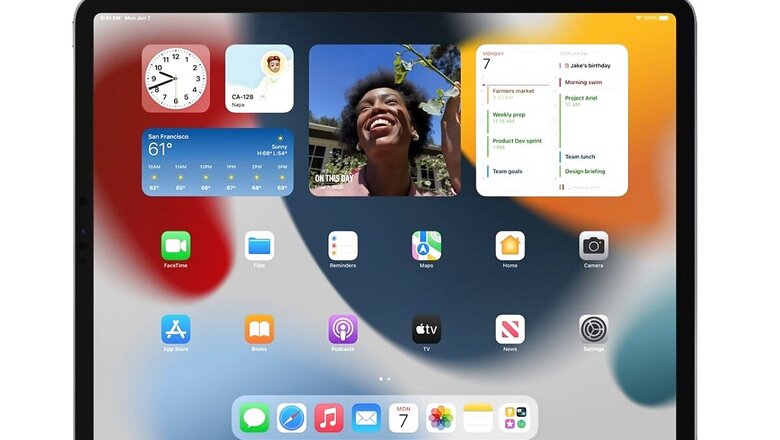This screenshot has height=440, width=780.
Task: Launch the Books app
Action: [x=259, y=329]
